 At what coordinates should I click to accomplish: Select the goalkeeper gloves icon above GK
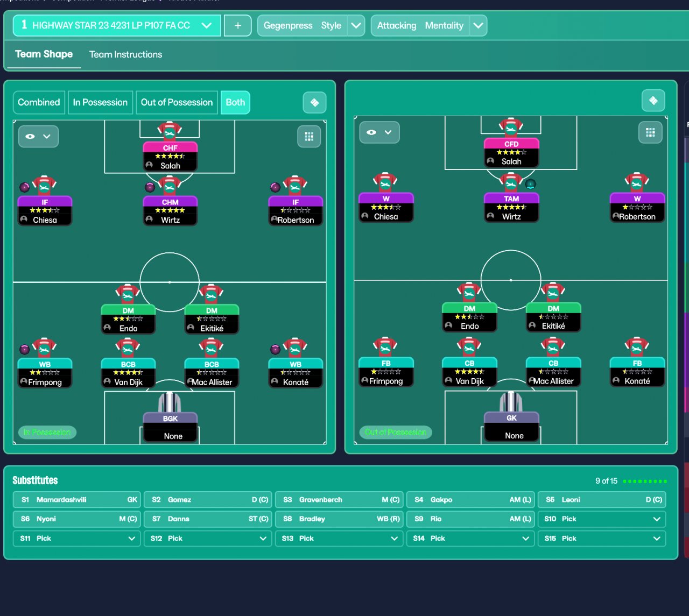coord(511,401)
